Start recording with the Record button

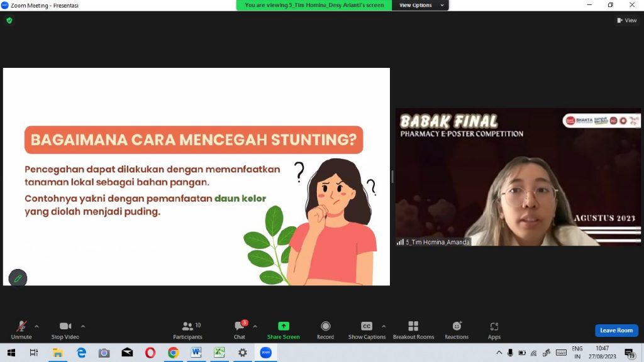pyautogui.click(x=325, y=329)
